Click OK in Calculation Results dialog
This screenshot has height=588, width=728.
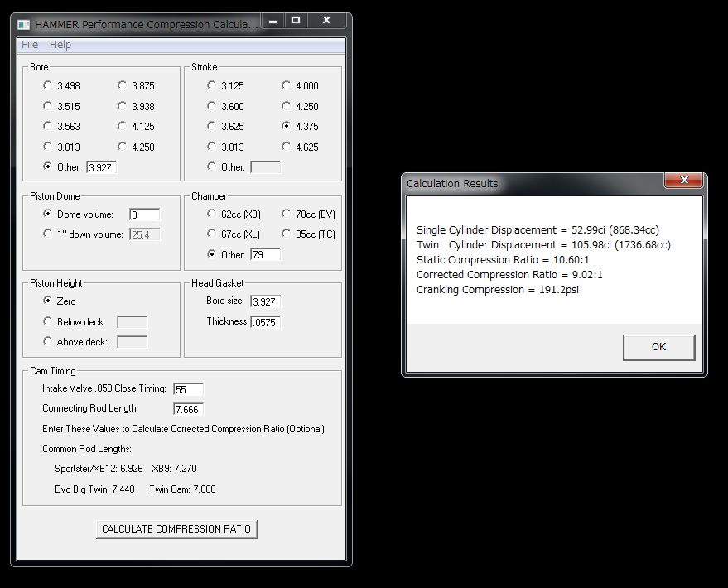pos(658,347)
